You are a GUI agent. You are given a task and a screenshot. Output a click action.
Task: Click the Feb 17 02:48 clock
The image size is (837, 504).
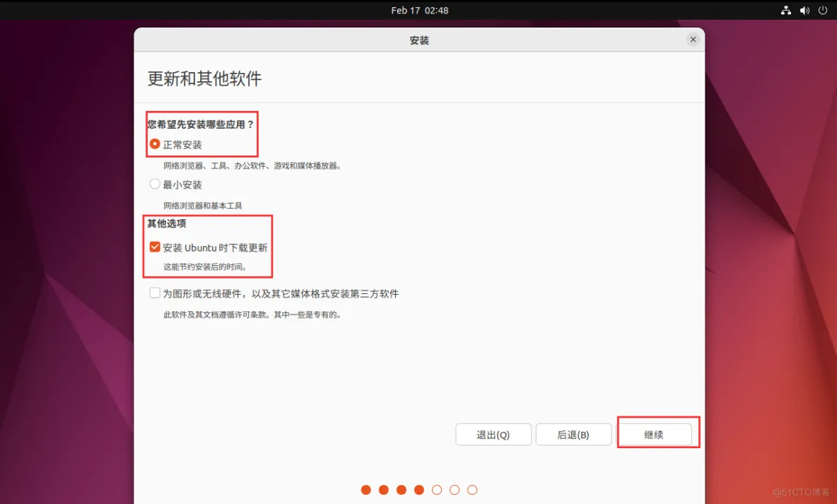[420, 10]
